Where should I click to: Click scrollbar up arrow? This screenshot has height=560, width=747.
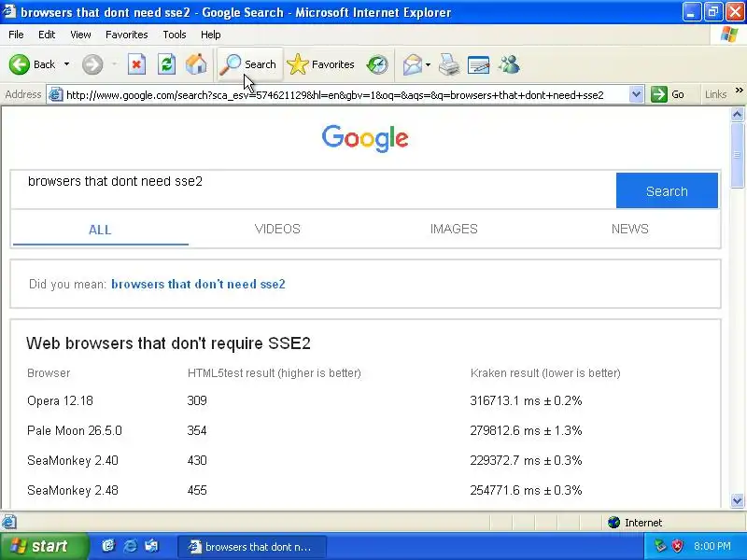point(737,114)
